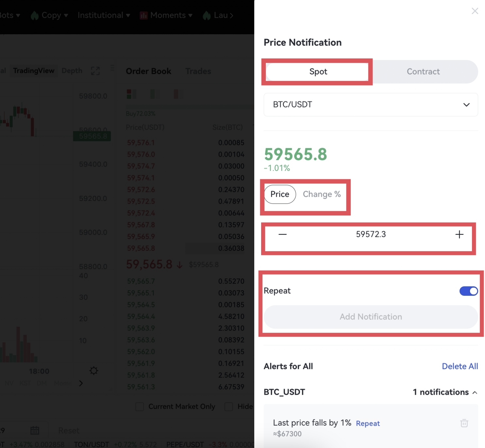Screen dimensions: 485x448
Task: Collapse the BTC_USDT 1 notifications list
Action: [475, 392]
